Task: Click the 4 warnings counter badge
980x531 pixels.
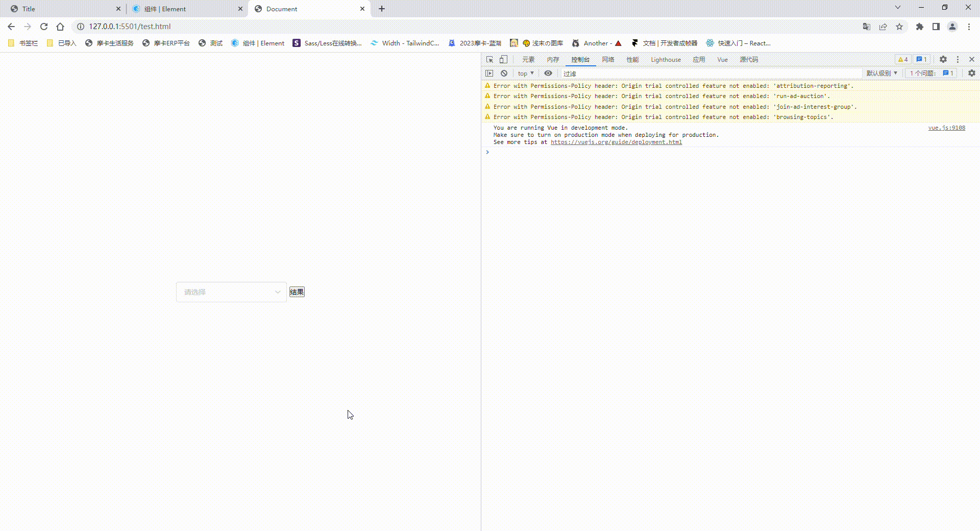Action: tap(902, 59)
